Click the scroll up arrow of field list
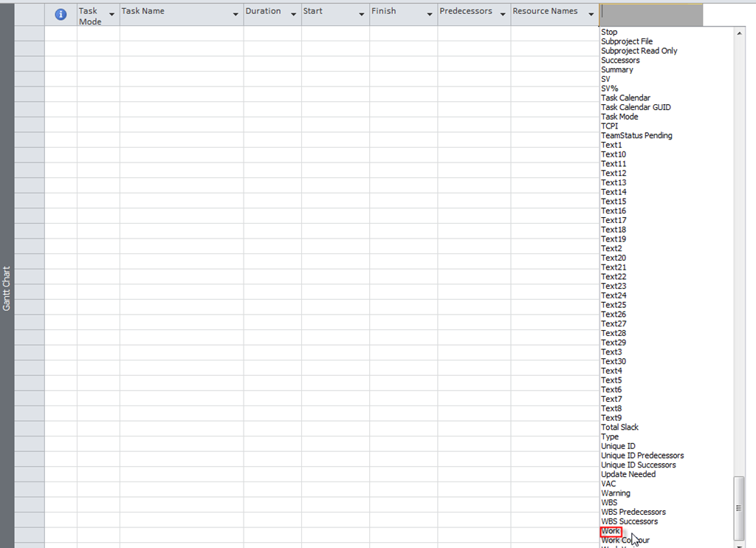Image resolution: width=756 pixels, height=548 pixels. (x=739, y=33)
